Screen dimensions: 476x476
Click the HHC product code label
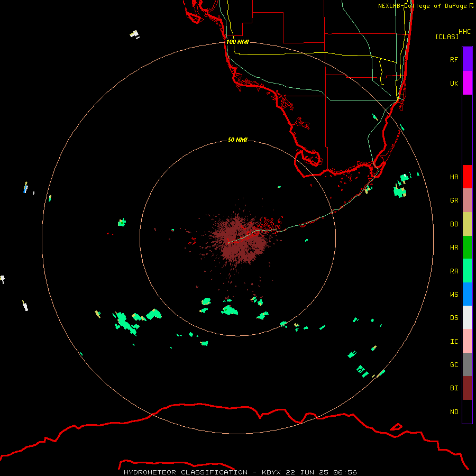(x=464, y=32)
